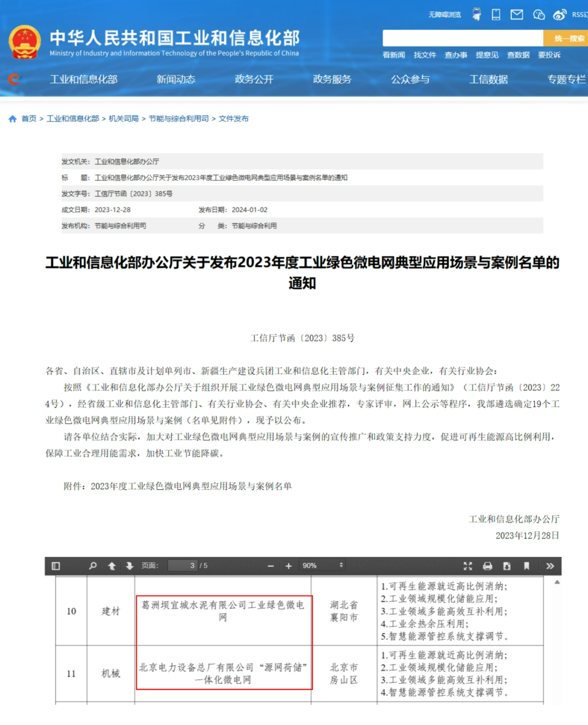Click the PDF page number field
This screenshot has height=725, width=588.
pos(182,566)
